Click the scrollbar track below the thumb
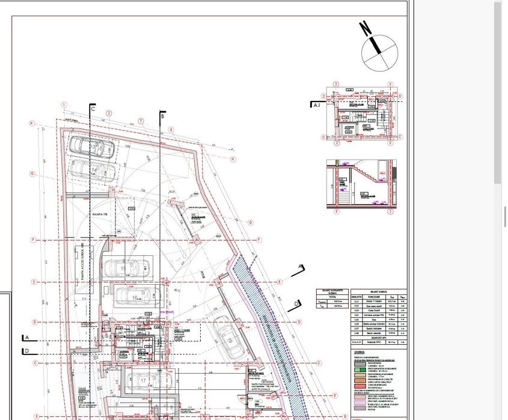 point(497,301)
